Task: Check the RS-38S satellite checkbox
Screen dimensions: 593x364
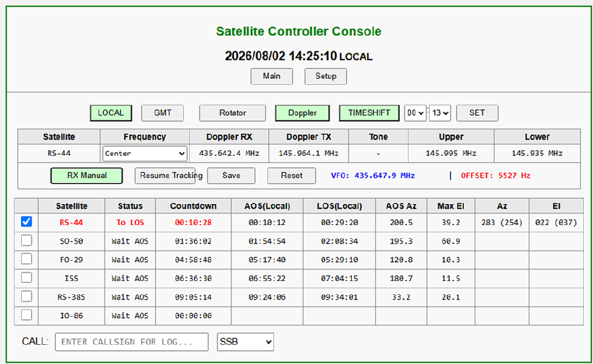Action: (x=26, y=296)
